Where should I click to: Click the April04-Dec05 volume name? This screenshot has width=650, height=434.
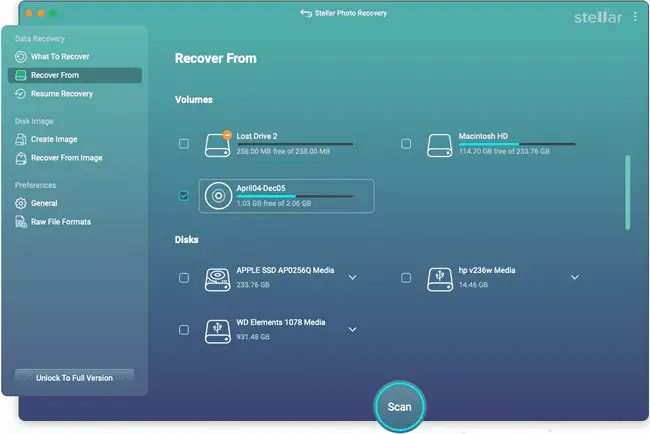pos(261,188)
